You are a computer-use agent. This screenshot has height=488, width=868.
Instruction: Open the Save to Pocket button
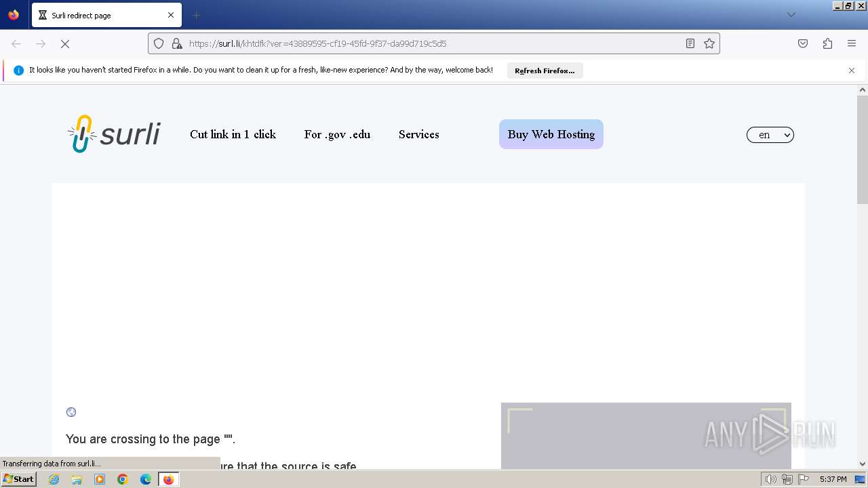click(803, 43)
